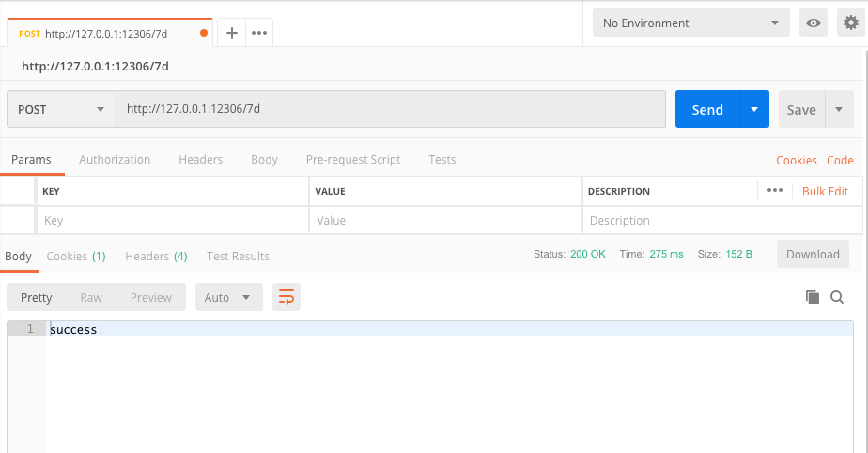Open the request Headers tab

[200, 160]
